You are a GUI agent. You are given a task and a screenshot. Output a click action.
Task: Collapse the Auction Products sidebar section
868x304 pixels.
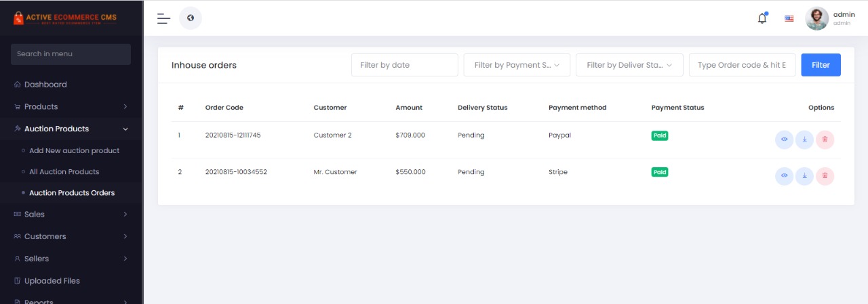[71, 129]
